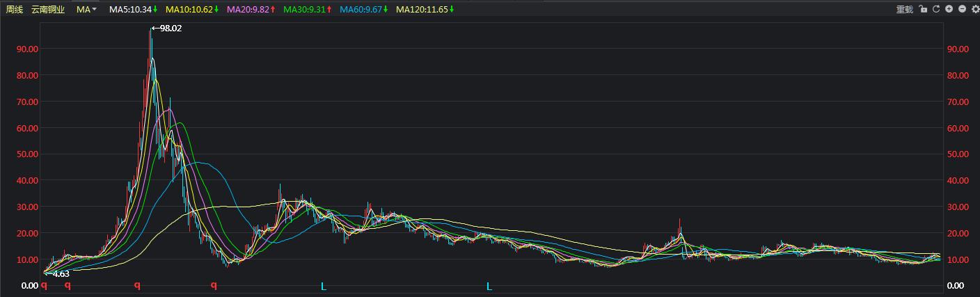980x297 pixels.
Task: Open the 周线 period selector
Action: [15, 9]
